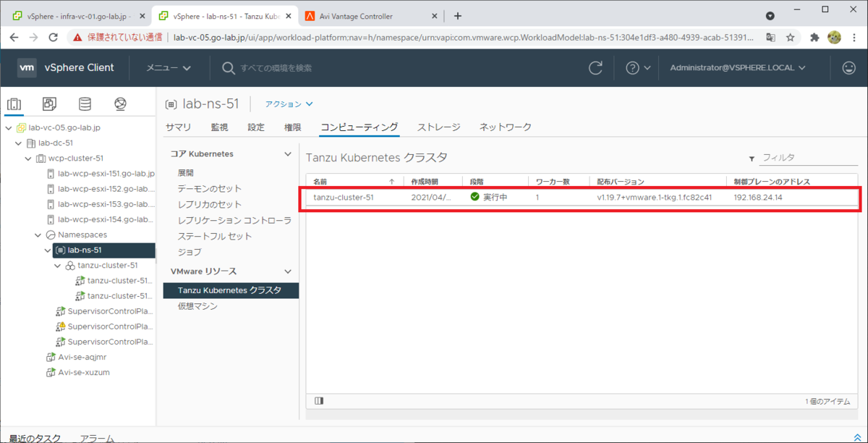
Task: Collapse VMware リソース section
Action: [x=288, y=271]
